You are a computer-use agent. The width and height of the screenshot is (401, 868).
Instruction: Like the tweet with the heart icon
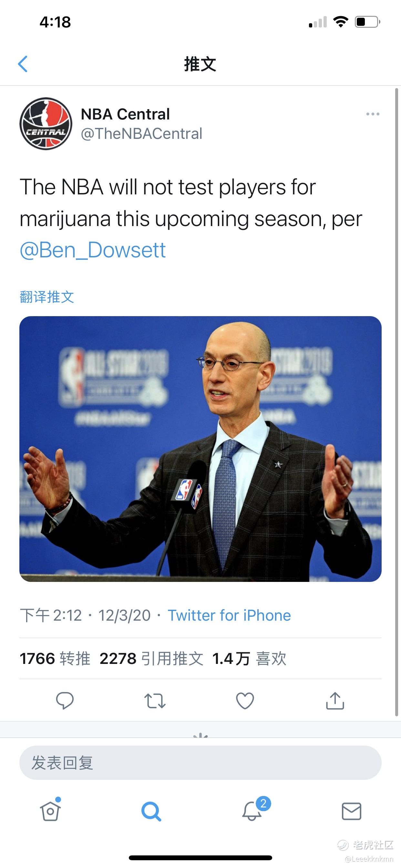pos(245,701)
